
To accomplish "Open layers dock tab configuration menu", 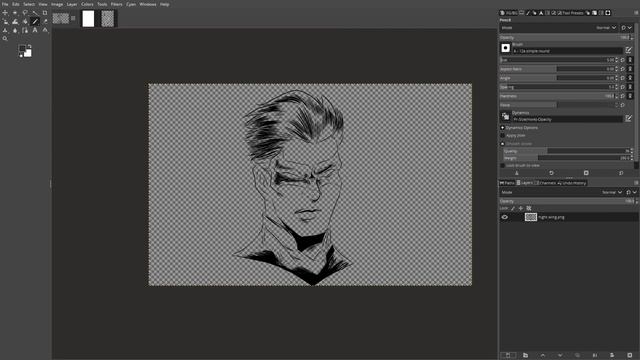I will tap(636, 183).
